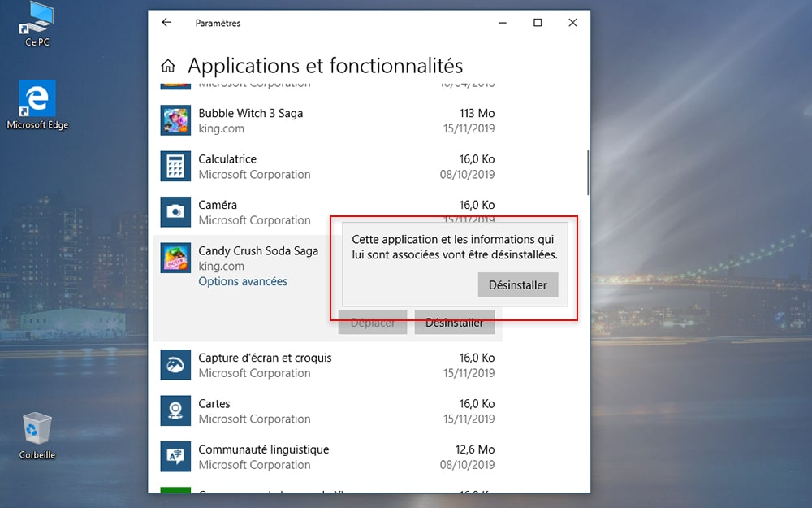Open Options avancées link for Candy Crush
Screen dimensions: 812x508
[x=243, y=281]
